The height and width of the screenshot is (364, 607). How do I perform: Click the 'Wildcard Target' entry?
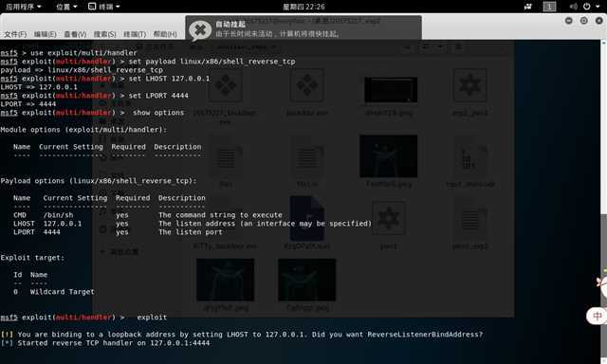(63, 291)
